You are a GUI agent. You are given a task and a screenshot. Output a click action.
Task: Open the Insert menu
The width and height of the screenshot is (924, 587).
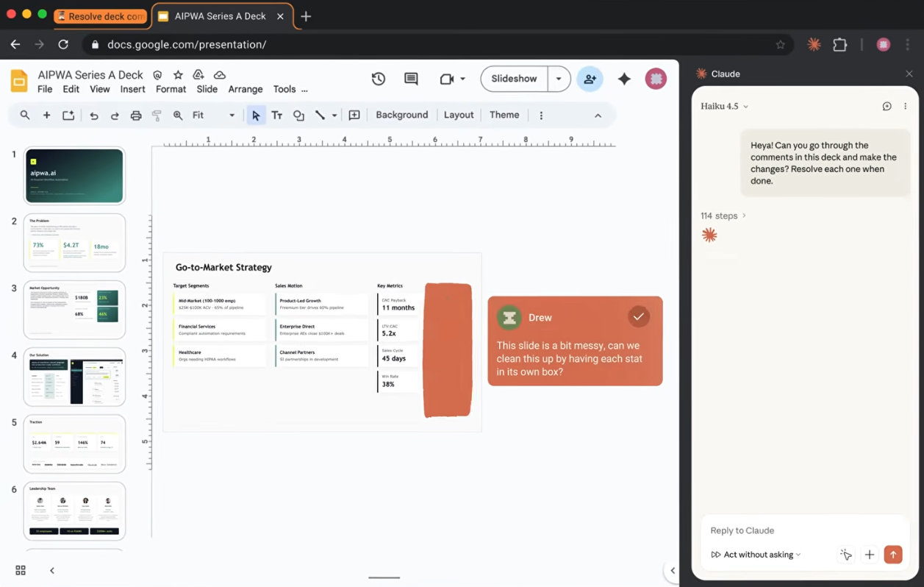(x=132, y=89)
